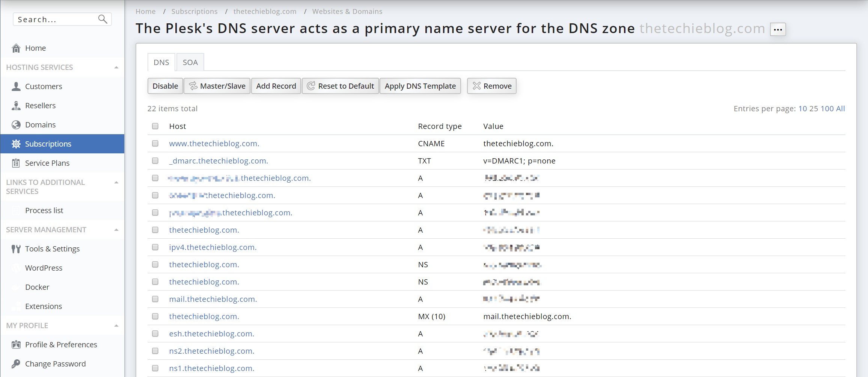Click the Domains globe icon
The width and height of the screenshot is (868, 377).
[16, 125]
